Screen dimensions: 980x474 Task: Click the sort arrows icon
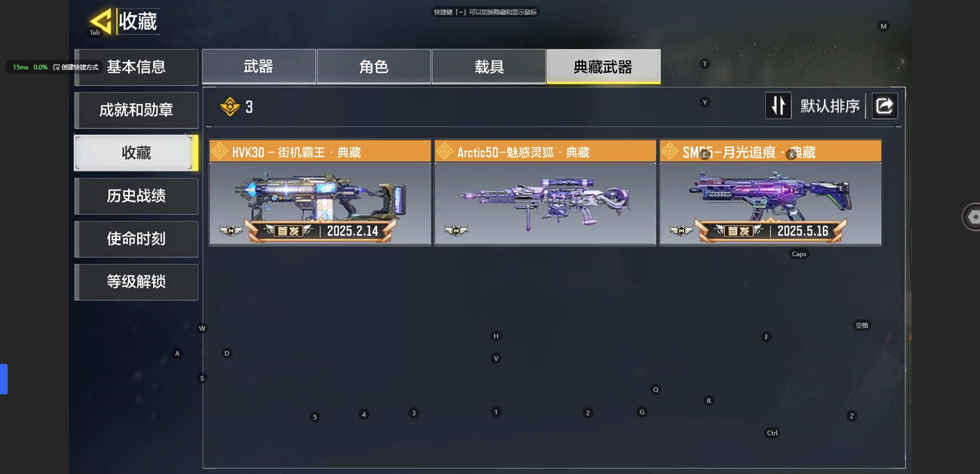(778, 106)
